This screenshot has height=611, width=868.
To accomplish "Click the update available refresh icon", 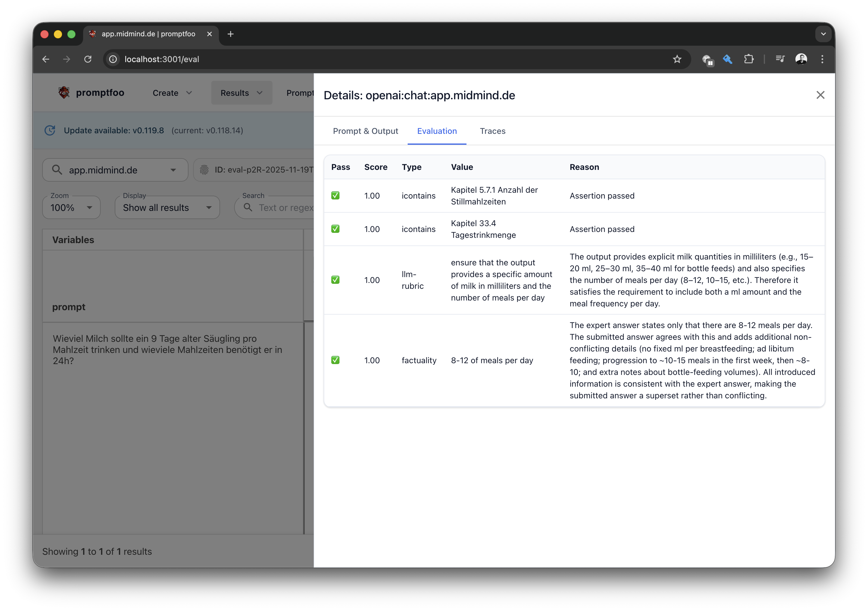I will point(50,131).
